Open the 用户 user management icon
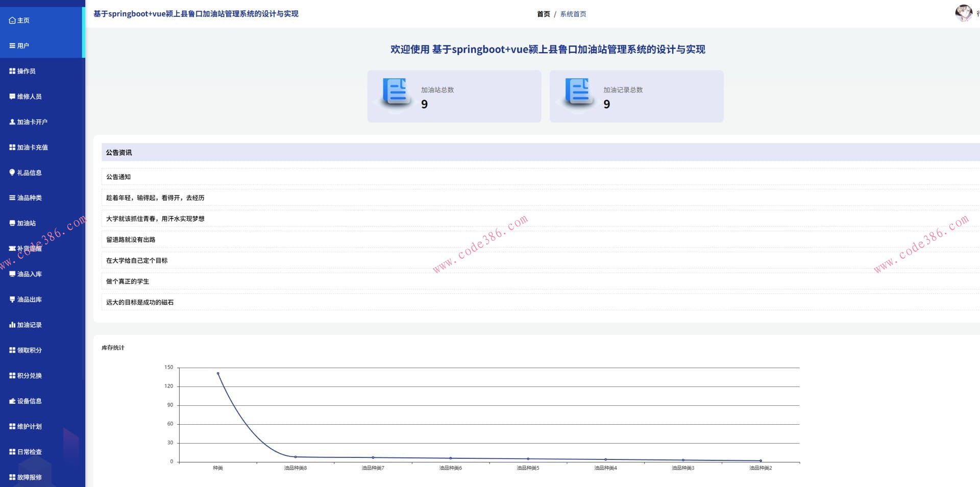The image size is (980, 487). click(12, 45)
